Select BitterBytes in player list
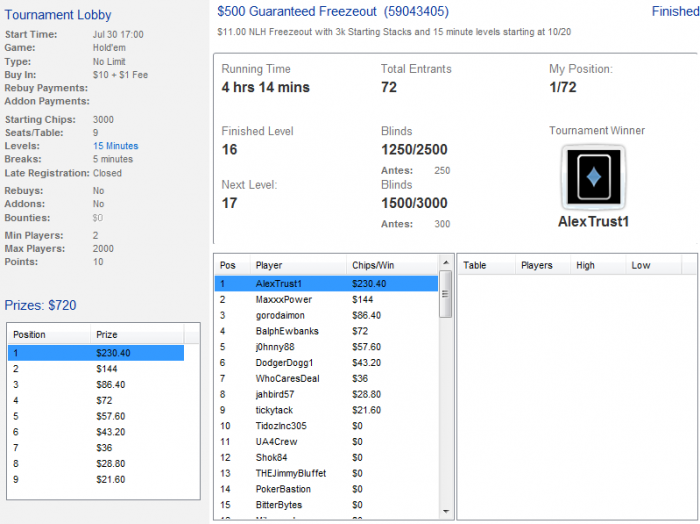The height and width of the screenshot is (524, 700). click(326, 505)
